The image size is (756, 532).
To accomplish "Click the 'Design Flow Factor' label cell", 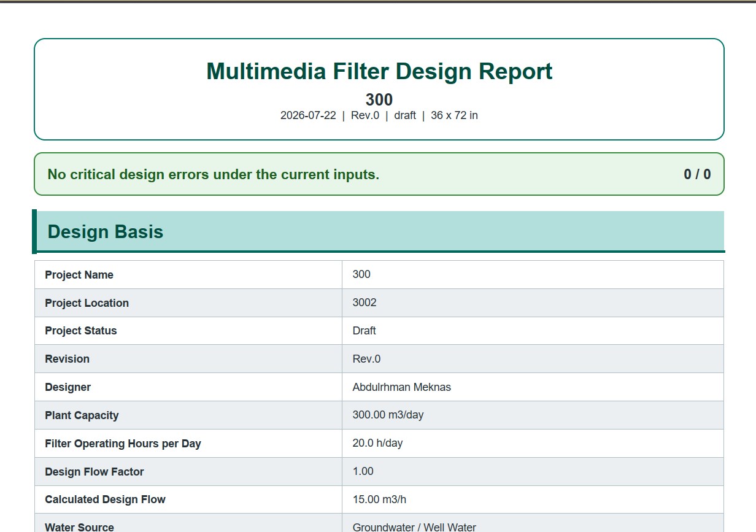I will pyautogui.click(x=188, y=472).
